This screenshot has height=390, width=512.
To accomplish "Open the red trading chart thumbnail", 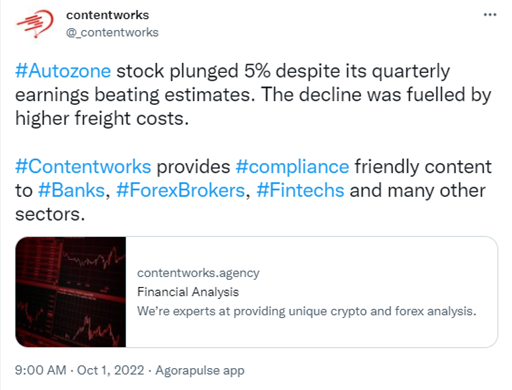I will [71, 292].
